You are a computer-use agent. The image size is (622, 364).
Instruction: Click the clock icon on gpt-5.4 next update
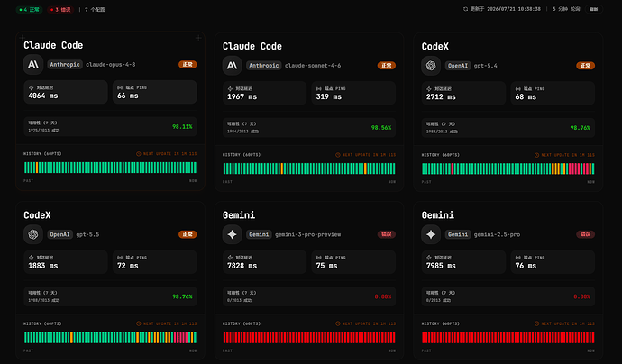click(x=536, y=155)
